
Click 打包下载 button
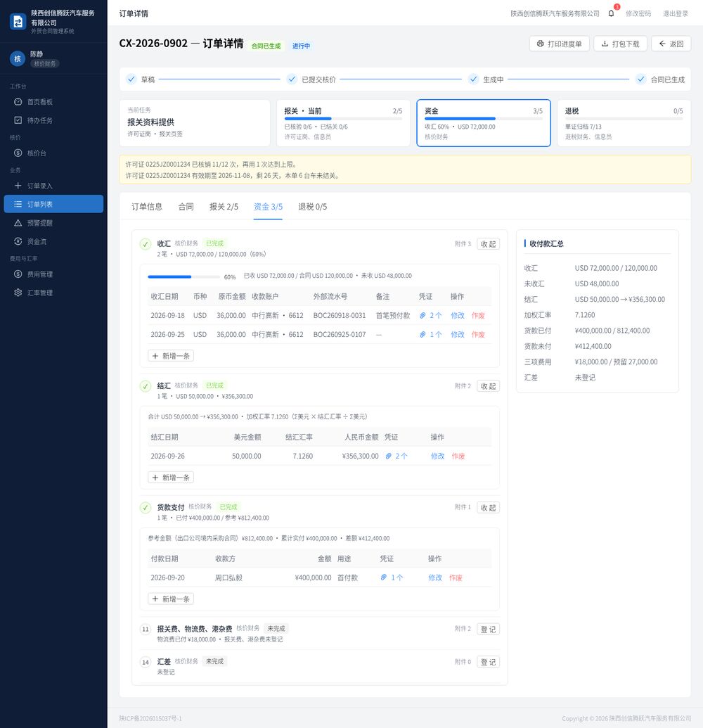621,44
